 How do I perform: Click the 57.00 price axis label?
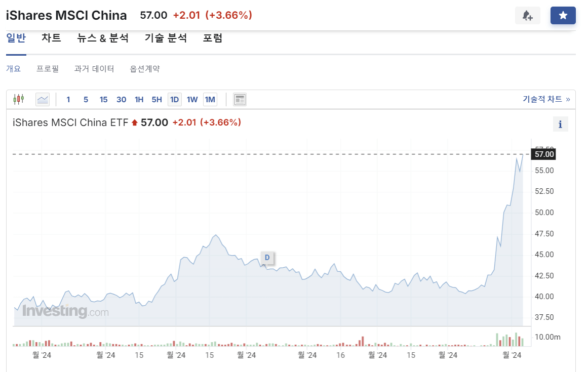pyautogui.click(x=543, y=154)
